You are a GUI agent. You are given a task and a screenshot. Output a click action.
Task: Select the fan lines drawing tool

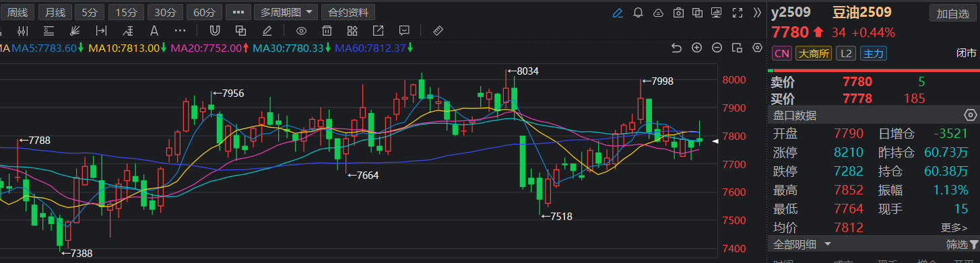(75, 30)
